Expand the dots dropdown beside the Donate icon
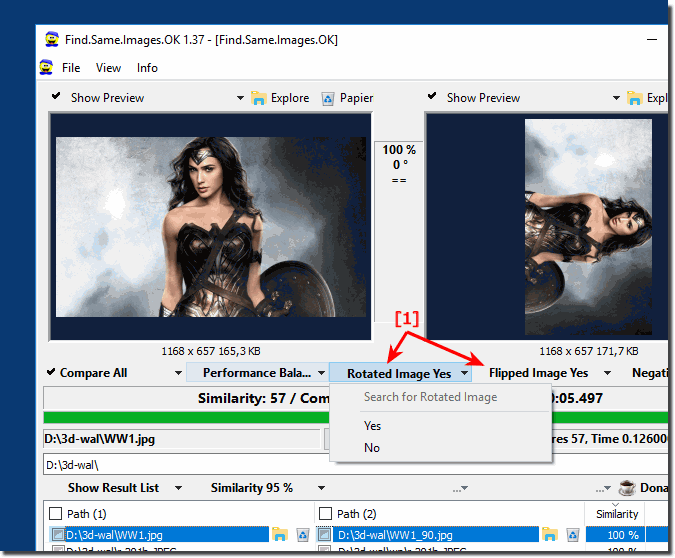 click(x=604, y=489)
